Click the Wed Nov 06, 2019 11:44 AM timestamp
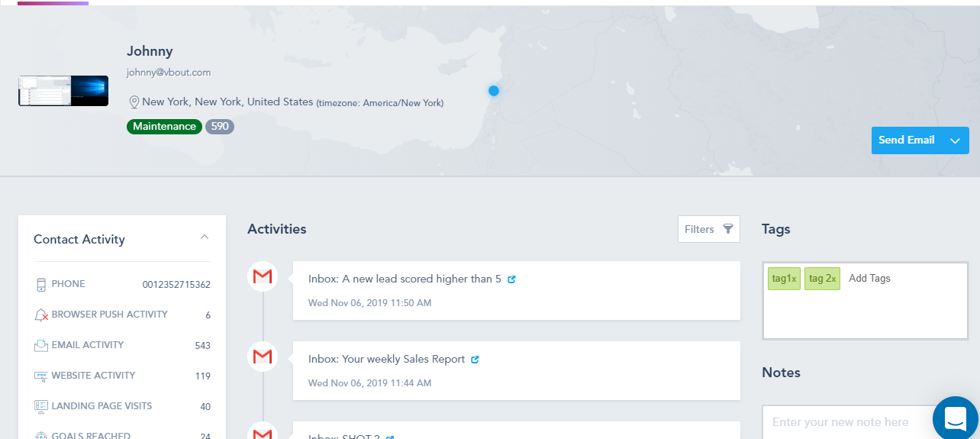 370,383
